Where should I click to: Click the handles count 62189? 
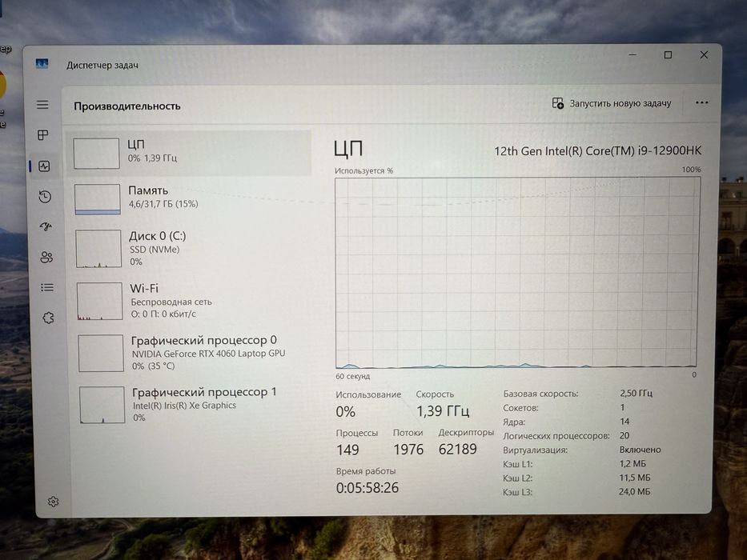point(457,449)
